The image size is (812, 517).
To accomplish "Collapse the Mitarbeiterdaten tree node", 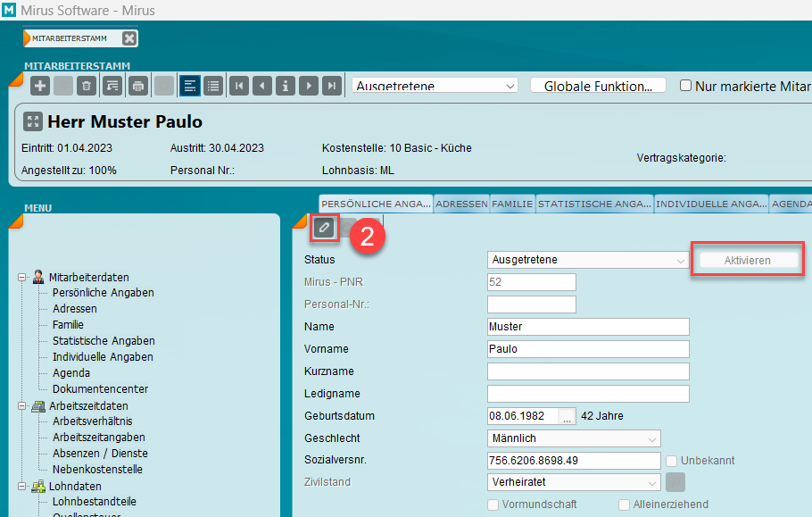I will (21, 278).
